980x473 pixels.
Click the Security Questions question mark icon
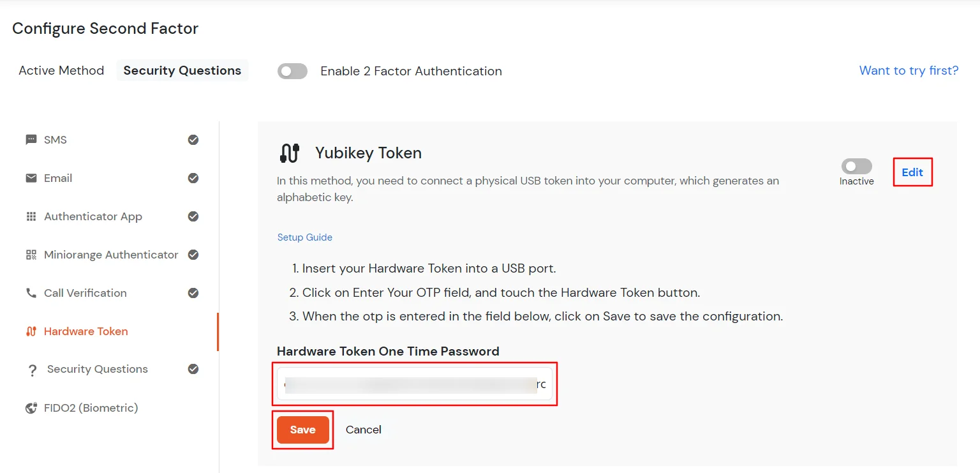point(31,369)
